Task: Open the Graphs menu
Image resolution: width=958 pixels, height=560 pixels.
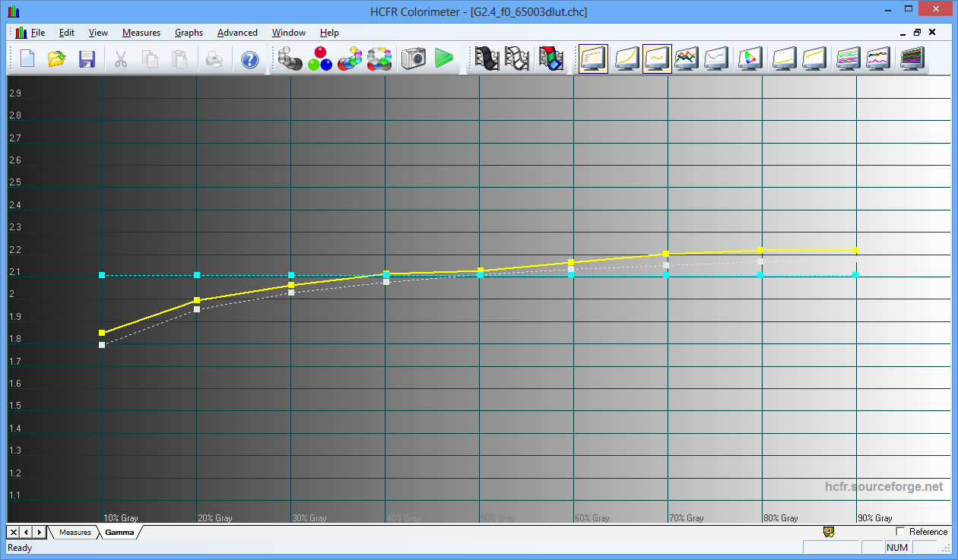Action: point(189,33)
